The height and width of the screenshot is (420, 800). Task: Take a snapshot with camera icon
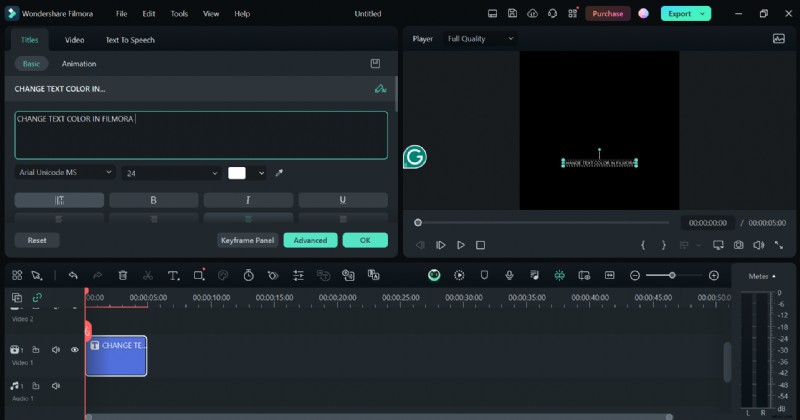738,245
